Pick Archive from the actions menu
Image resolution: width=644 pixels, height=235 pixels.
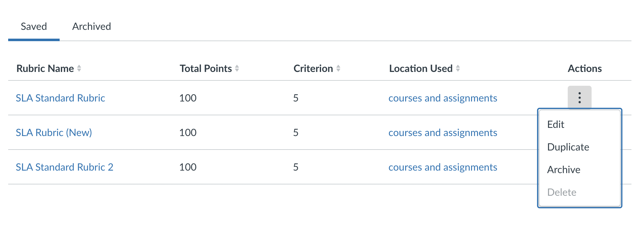click(564, 170)
